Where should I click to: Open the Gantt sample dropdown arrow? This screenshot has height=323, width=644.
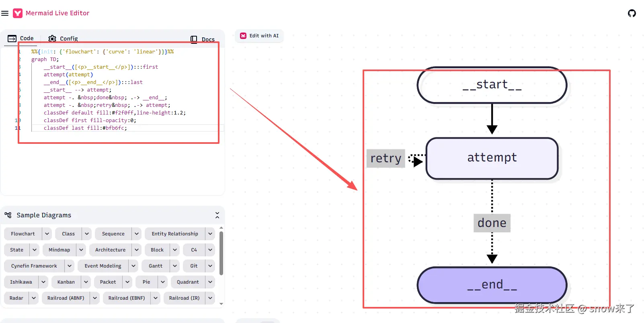pyautogui.click(x=174, y=266)
